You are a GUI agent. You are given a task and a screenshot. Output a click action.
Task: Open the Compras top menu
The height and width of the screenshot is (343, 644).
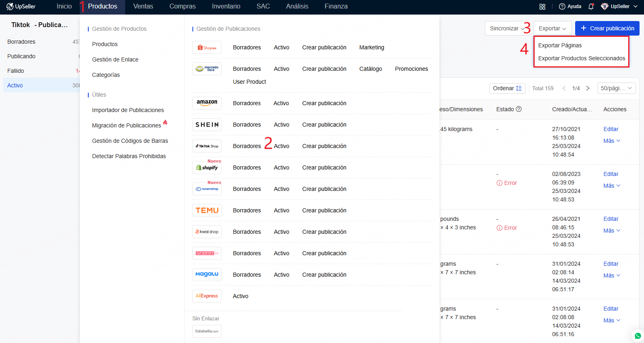[x=183, y=6]
